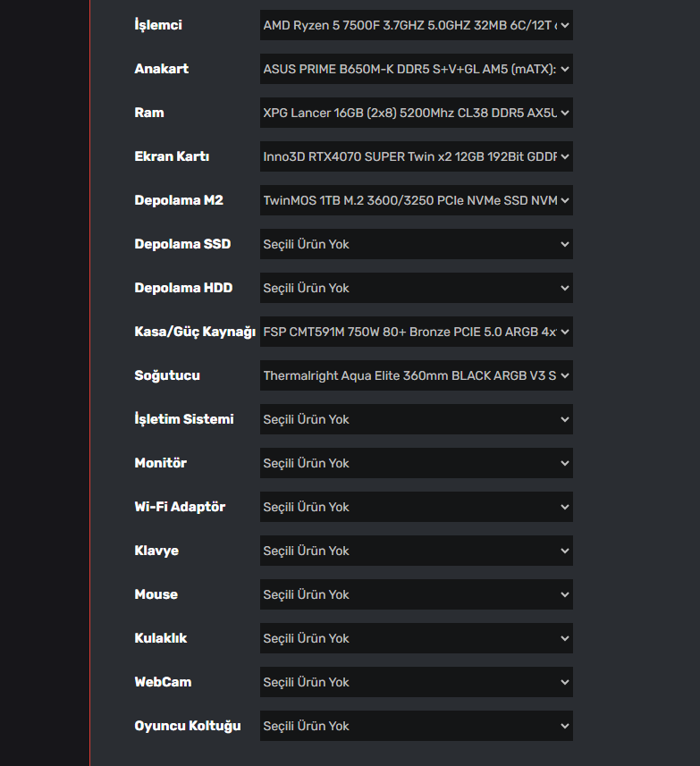Expand the Oyuncu Koltuğu dropdown
The width and height of the screenshot is (700, 766).
click(416, 726)
